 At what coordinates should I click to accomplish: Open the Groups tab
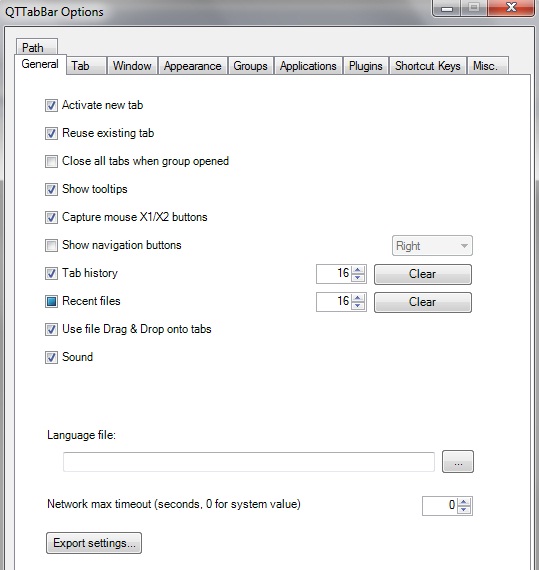250,66
